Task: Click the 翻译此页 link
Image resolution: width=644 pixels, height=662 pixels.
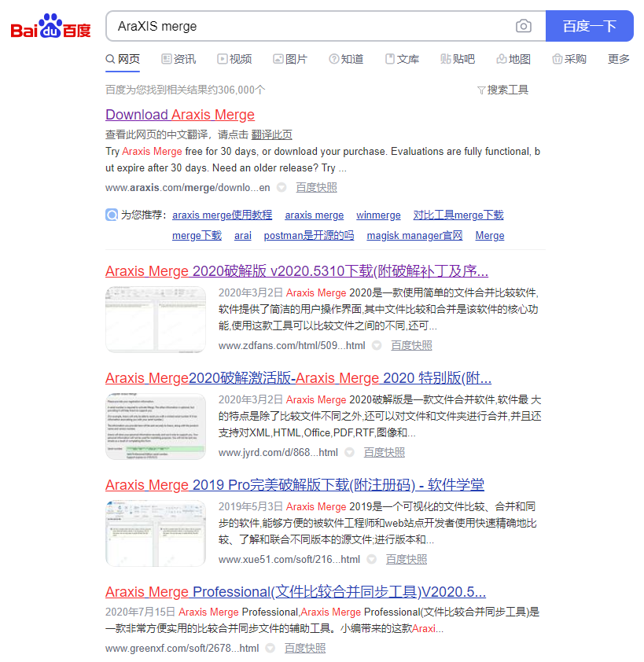Action: click(271, 134)
